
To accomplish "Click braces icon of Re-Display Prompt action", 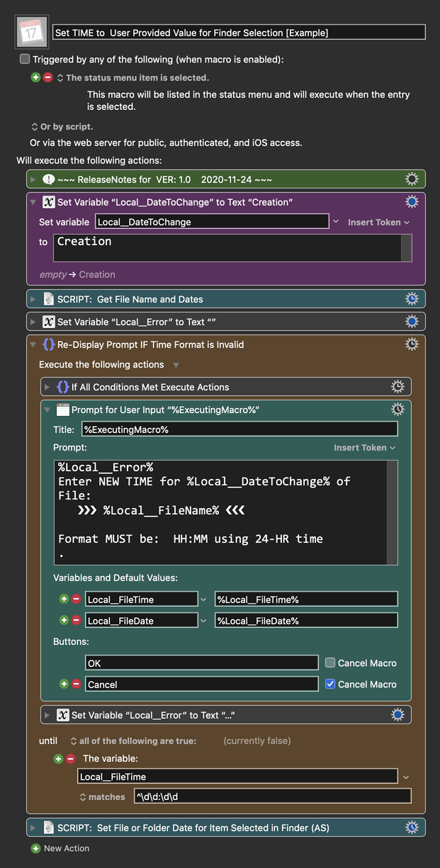I will pyautogui.click(x=48, y=344).
